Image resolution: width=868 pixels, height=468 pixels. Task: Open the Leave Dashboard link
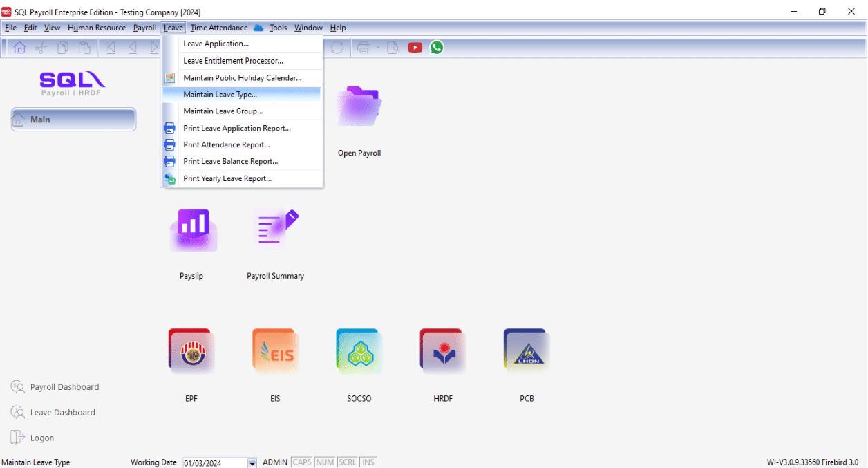click(62, 413)
